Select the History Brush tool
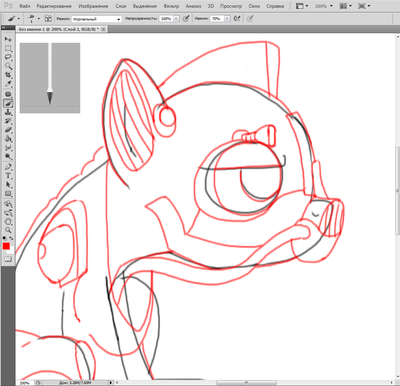Image resolution: width=400 pixels, height=386 pixels. [x=8, y=121]
